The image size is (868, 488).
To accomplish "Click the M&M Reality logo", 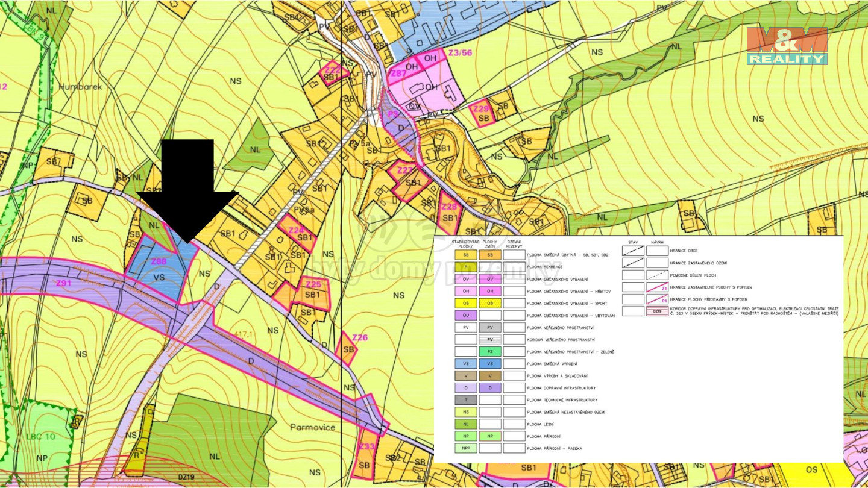I will [x=787, y=46].
